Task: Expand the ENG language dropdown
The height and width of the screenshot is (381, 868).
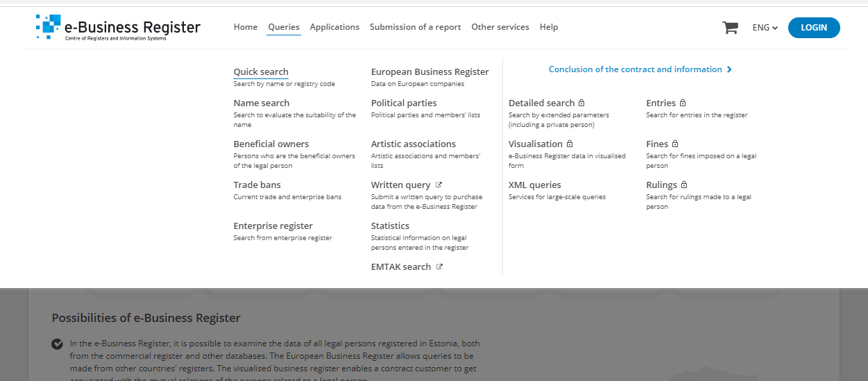Action: click(765, 28)
